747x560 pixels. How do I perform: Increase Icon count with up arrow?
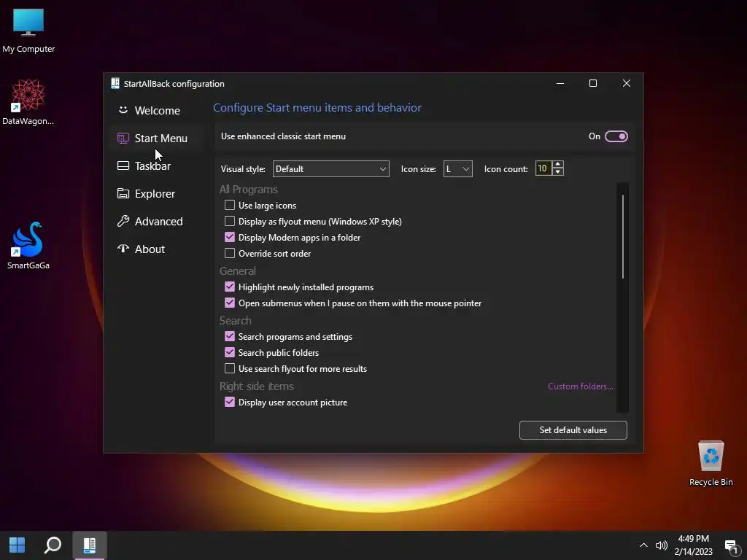click(x=558, y=164)
